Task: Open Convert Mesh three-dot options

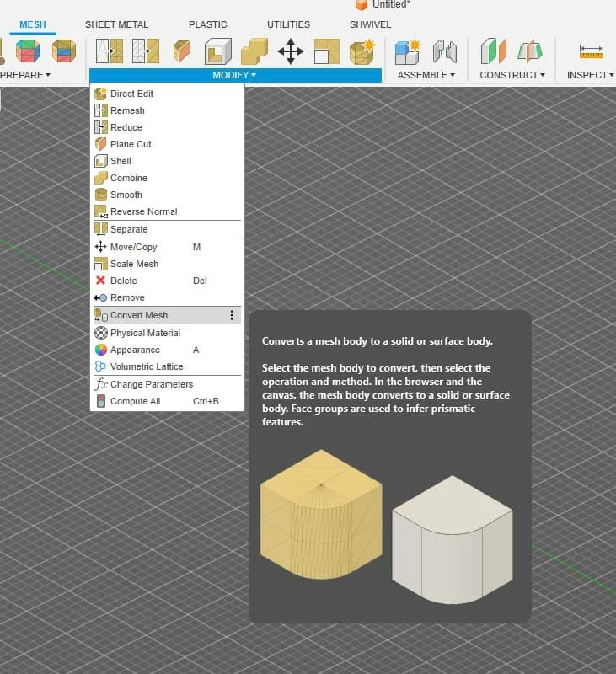Action: tap(232, 315)
